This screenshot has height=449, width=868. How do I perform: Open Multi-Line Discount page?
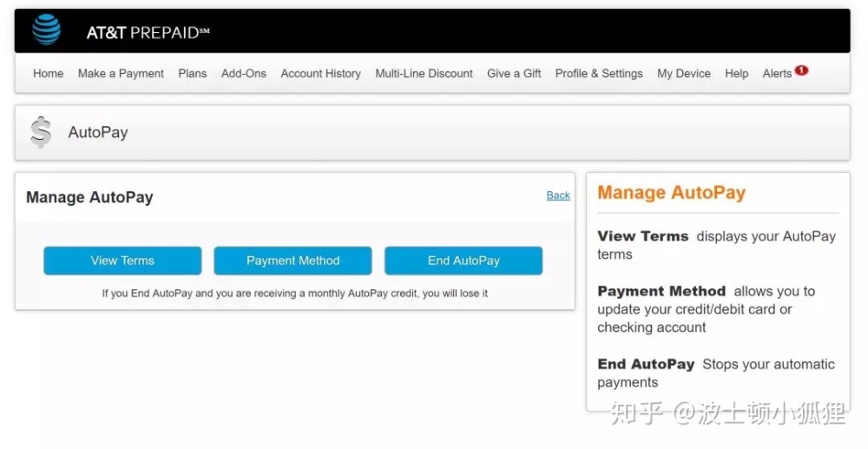tap(424, 74)
